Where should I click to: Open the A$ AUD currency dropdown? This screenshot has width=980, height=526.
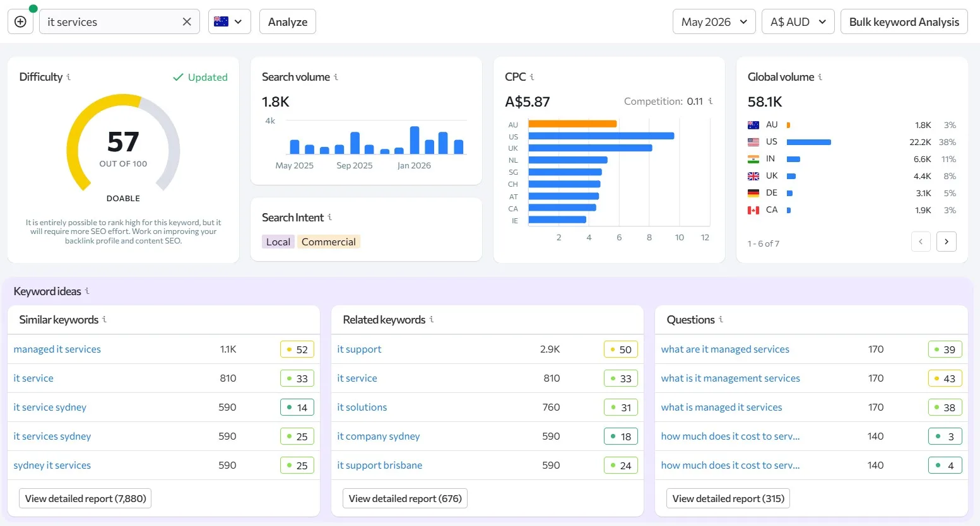798,21
